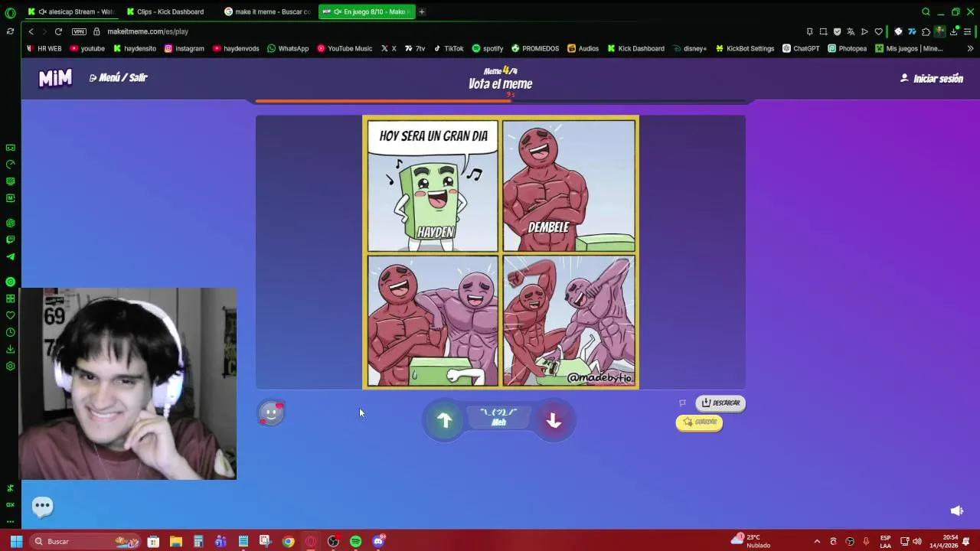Viewport: 980px width, 551px height.
Task: Open TikTok bookmark
Action: click(x=449, y=48)
